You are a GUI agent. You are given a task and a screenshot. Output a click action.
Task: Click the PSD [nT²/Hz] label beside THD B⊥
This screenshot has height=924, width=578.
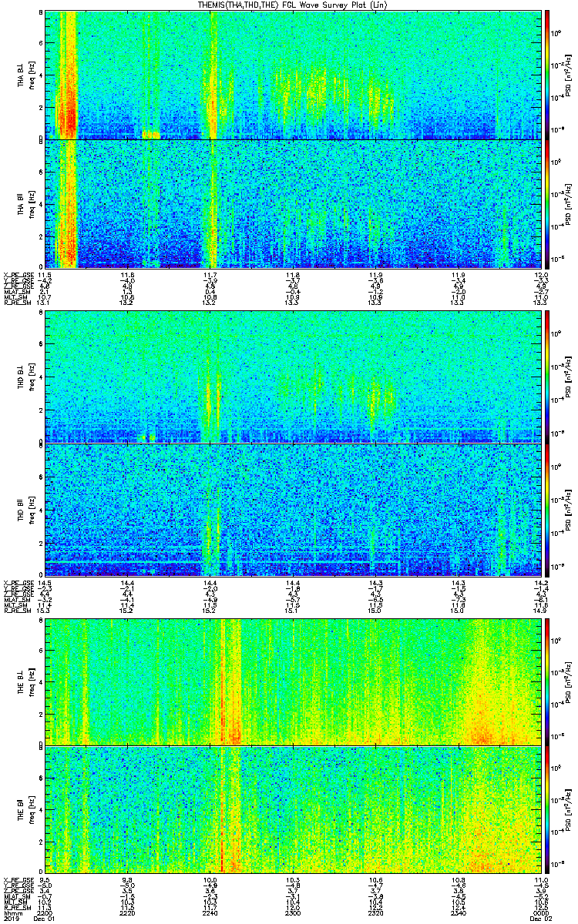coord(569,377)
